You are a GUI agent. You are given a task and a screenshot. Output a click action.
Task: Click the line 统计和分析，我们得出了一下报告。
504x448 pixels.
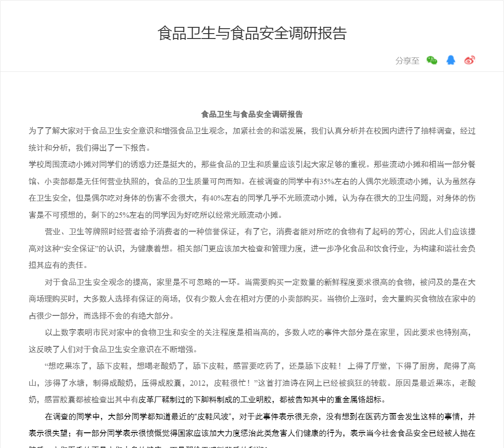(x=90, y=148)
